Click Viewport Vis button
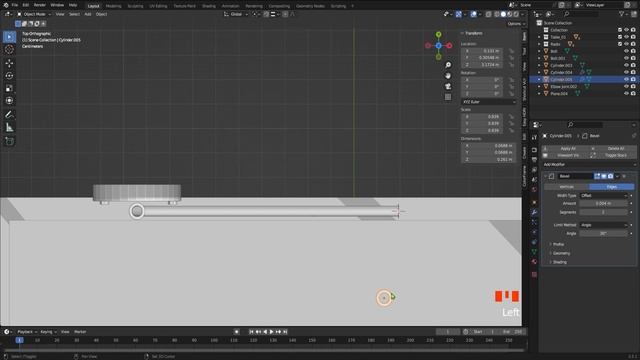 565,156
